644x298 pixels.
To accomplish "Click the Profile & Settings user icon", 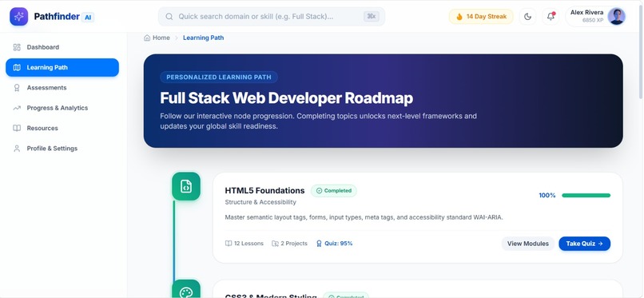I will coord(17,149).
